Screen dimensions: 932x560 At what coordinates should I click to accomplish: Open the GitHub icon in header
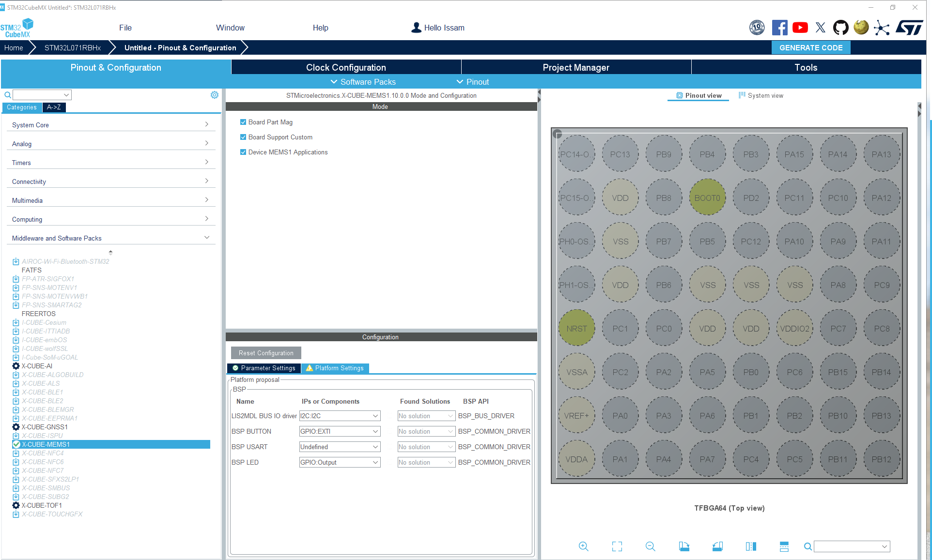click(x=841, y=28)
